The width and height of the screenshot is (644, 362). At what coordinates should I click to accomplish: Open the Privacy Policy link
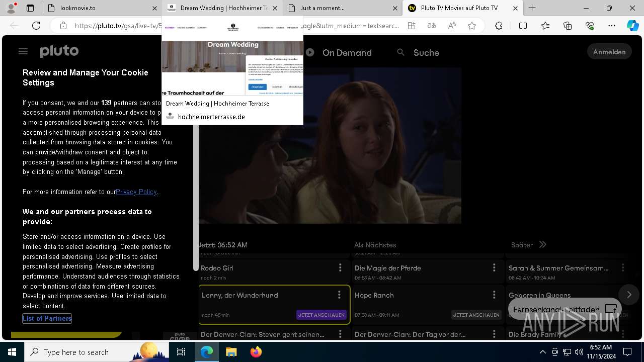(x=136, y=192)
